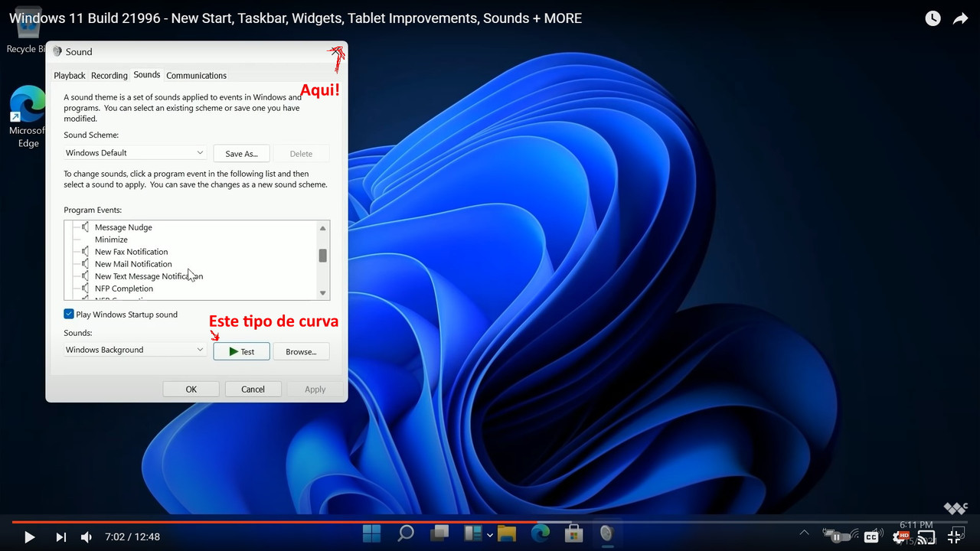Open Microsoft Edge from the taskbar

tap(541, 533)
